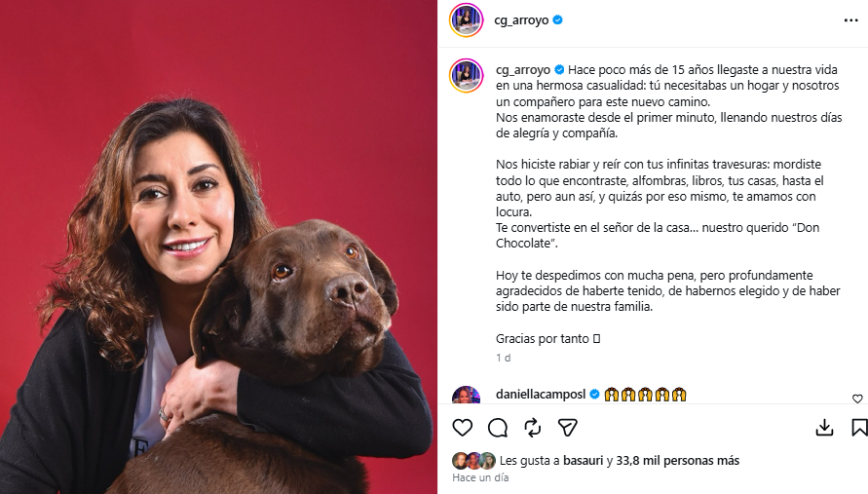Repost using the circular arrows icon

(x=533, y=428)
